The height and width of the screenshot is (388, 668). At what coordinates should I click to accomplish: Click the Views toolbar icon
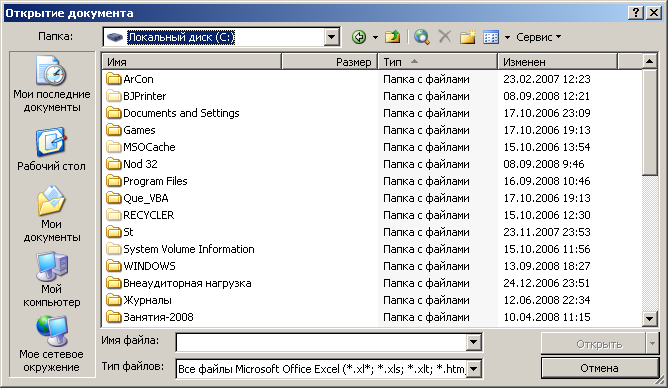[x=491, y=37]
